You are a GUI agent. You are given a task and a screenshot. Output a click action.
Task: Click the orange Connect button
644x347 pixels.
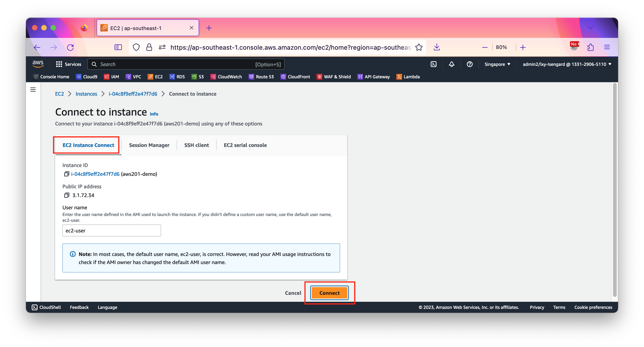(329, 293)
